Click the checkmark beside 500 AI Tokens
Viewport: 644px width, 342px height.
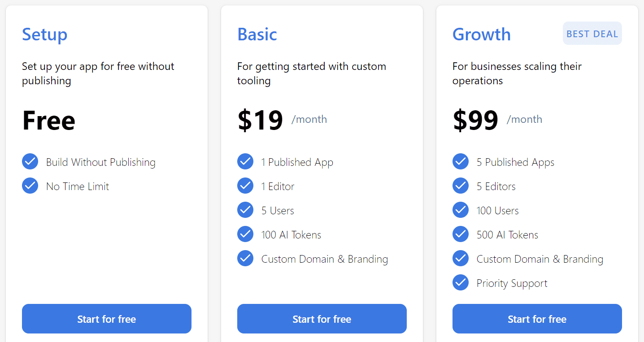461,234
